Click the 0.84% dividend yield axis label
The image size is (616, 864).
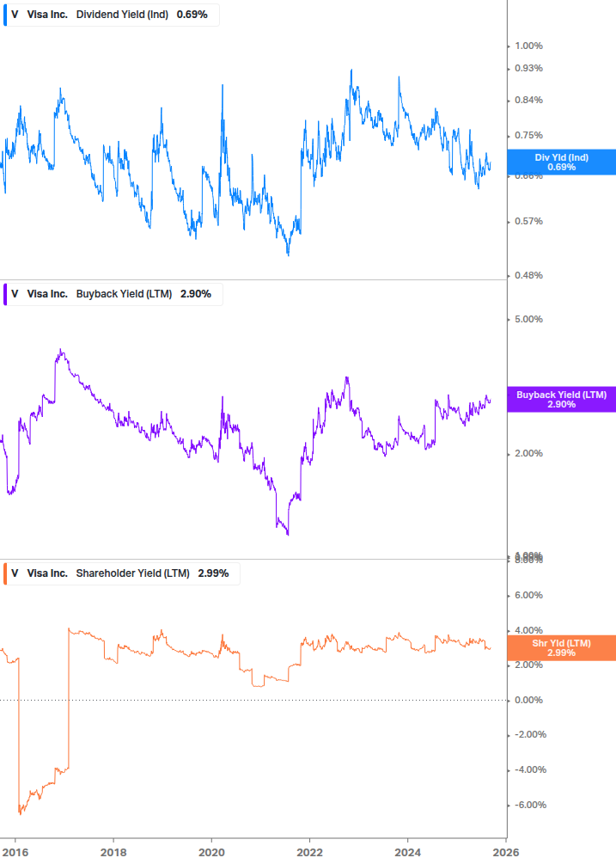pyautogui.click(x=529, y=101)
